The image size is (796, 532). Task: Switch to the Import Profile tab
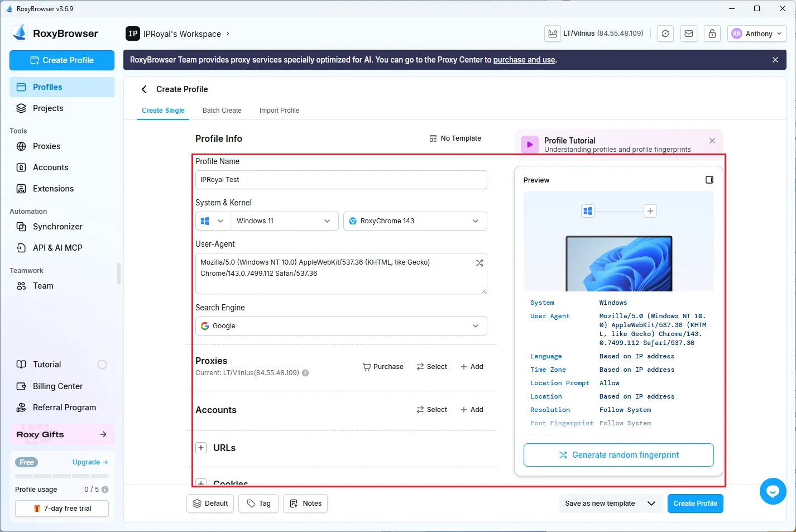[279, 111]
